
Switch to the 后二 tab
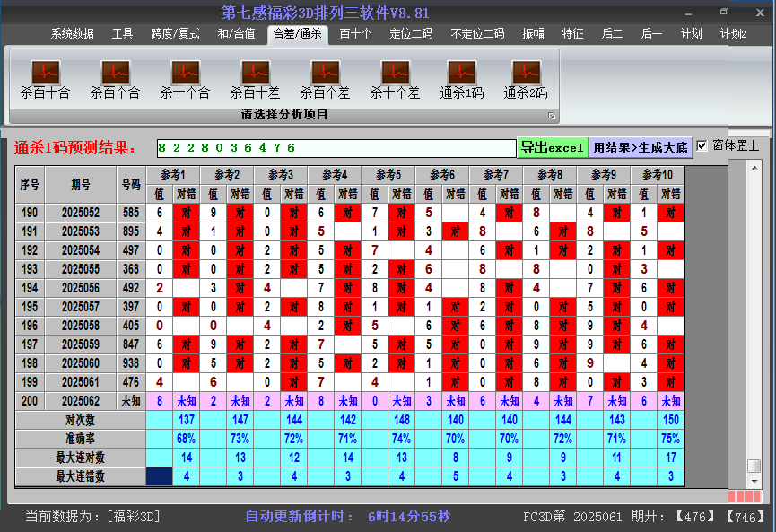click(612, 34)
